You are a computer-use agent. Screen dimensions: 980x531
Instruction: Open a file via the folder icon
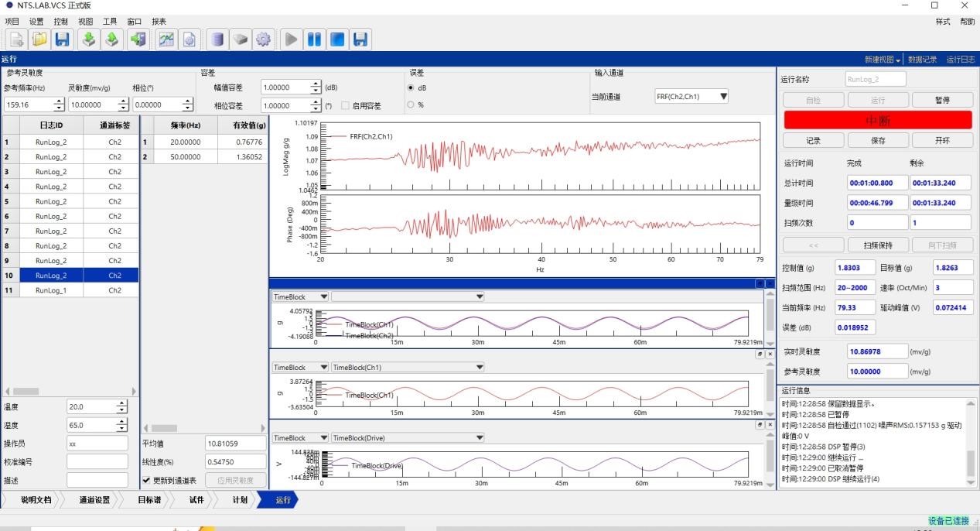39,39
